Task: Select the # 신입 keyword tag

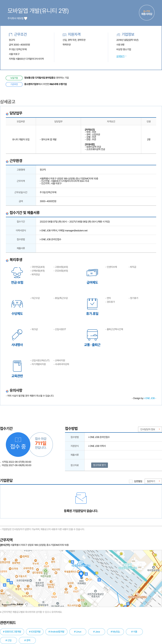Action: point(8,640)
